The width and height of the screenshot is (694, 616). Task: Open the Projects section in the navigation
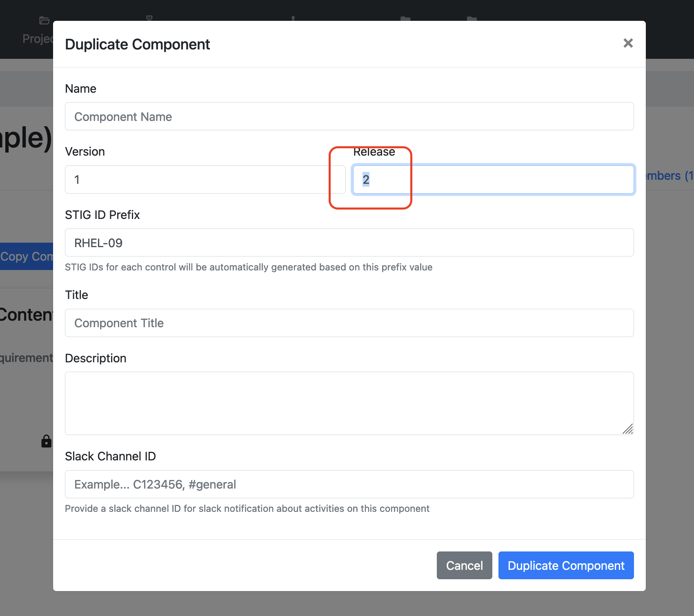39,39
